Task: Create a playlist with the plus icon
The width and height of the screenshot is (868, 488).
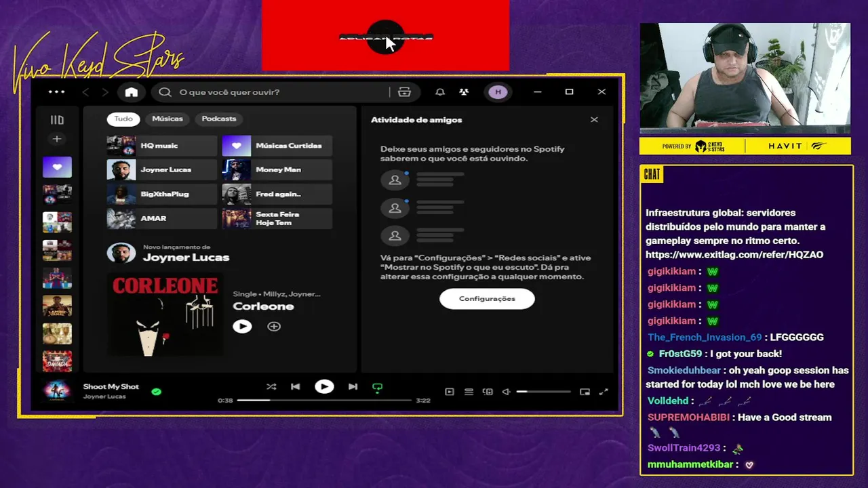Action: tap(57, 139)
